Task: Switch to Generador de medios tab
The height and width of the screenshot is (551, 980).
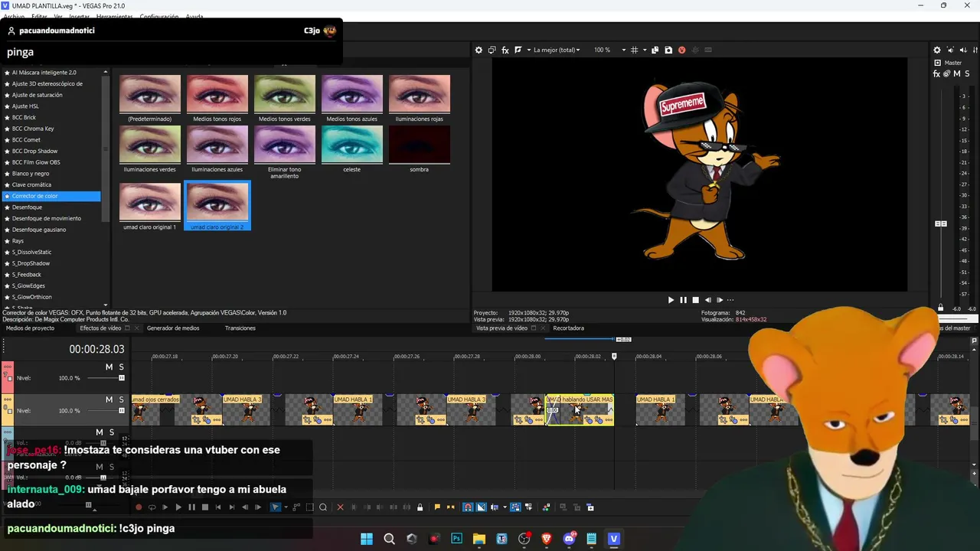Action: pos(173,328)
